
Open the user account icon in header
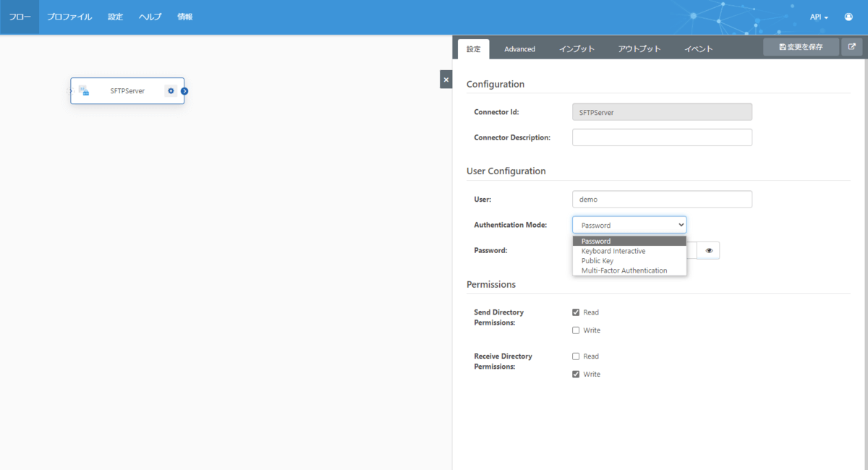coord(848,17)
